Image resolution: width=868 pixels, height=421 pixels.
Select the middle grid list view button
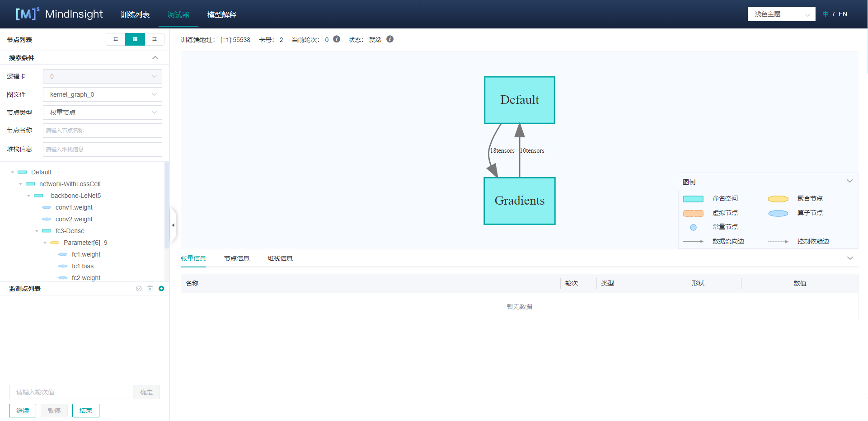[x=135, y=39]
